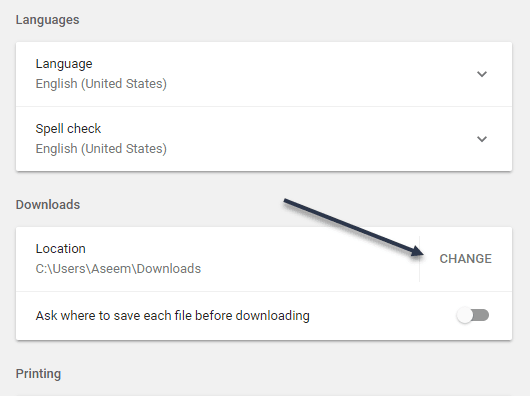Click the Spell check row title
This screenshot has width=530, height=396.
(68, 129)
